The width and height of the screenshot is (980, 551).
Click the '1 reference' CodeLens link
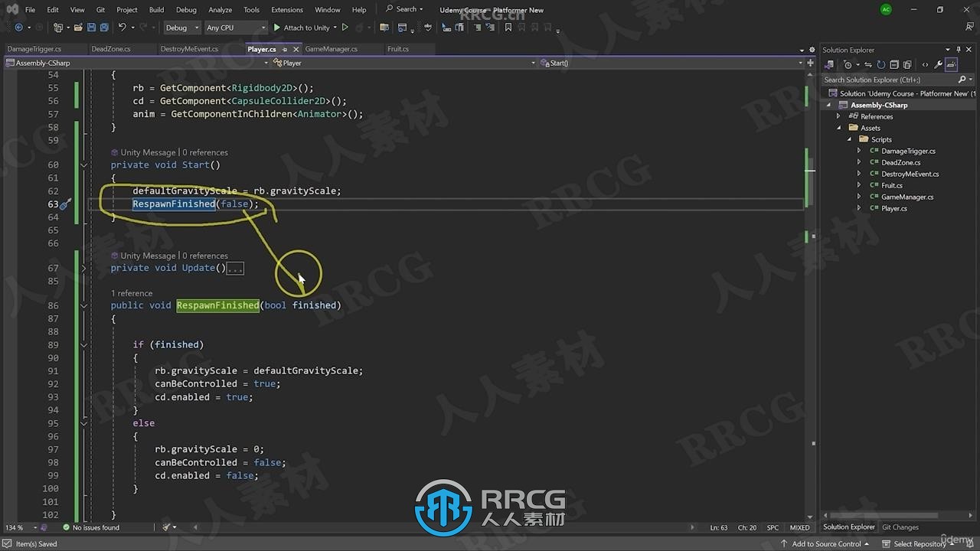pos(132,293)
